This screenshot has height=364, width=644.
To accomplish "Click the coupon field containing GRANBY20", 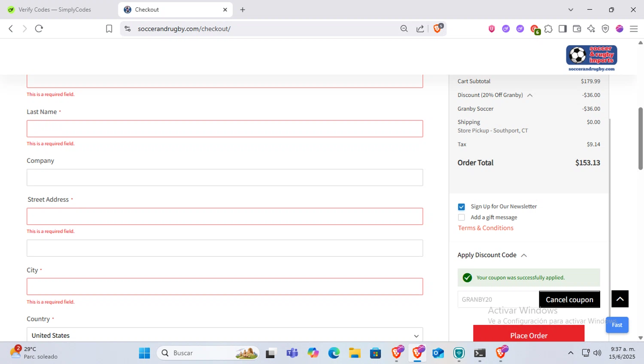I will 498,300.
